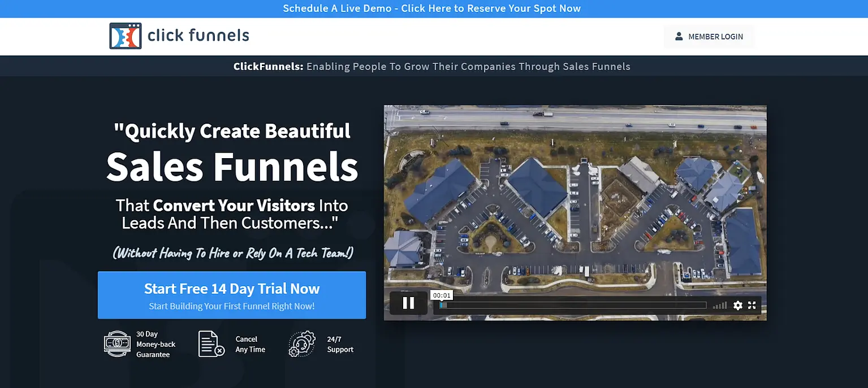Click the "Quickly Create Beautiful" heading text
This screenshot has width=868, height=388.
(232, 131)
